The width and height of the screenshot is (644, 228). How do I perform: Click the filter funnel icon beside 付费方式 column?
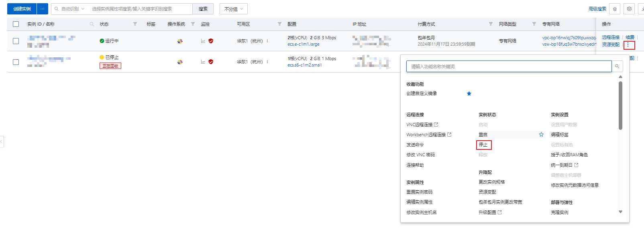pos(491,24)
